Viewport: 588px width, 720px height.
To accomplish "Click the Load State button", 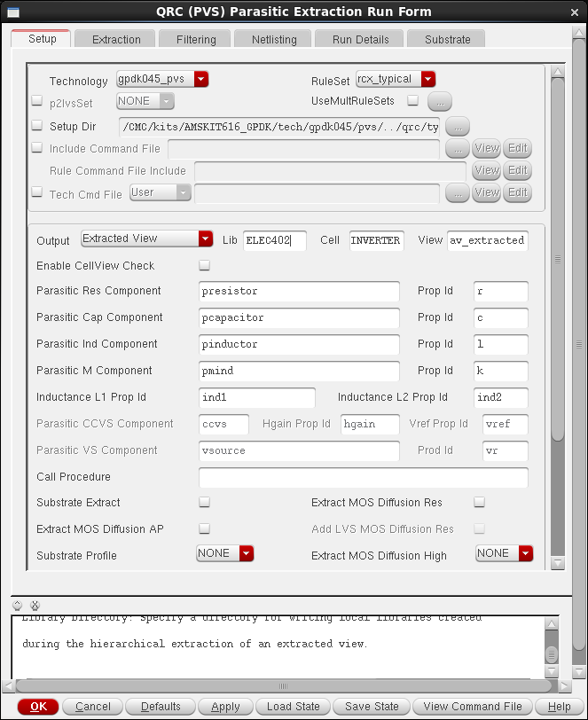I will 293,706.
